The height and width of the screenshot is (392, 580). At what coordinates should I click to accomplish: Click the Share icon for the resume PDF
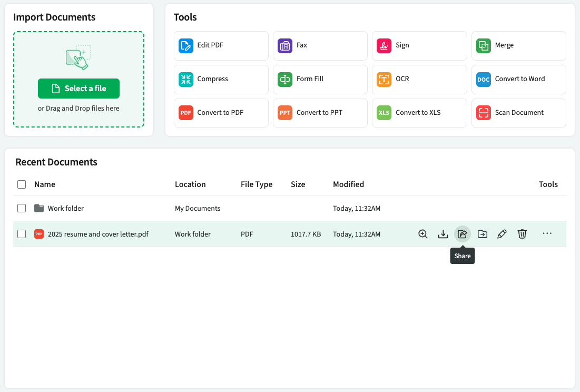(462, 234)
